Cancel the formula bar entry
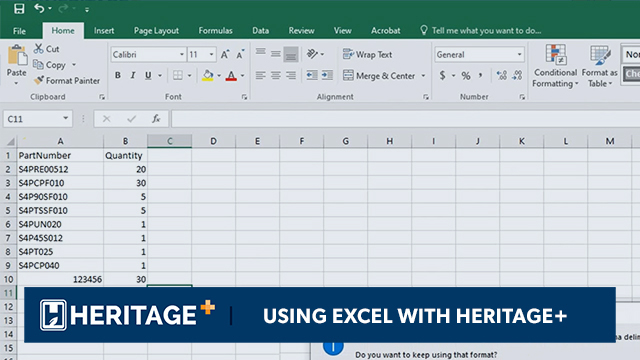 (x=107, y=119)
